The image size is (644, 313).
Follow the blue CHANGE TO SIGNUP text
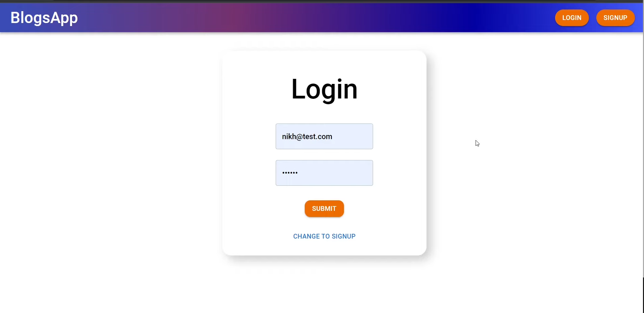point(324,236)
